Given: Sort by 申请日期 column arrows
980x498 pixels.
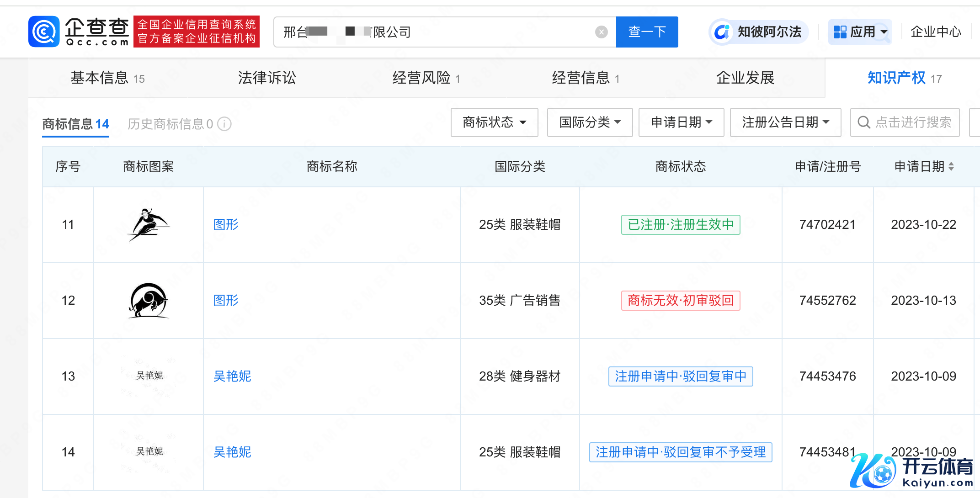Looking at the screenshot, I should coord(951,166).
